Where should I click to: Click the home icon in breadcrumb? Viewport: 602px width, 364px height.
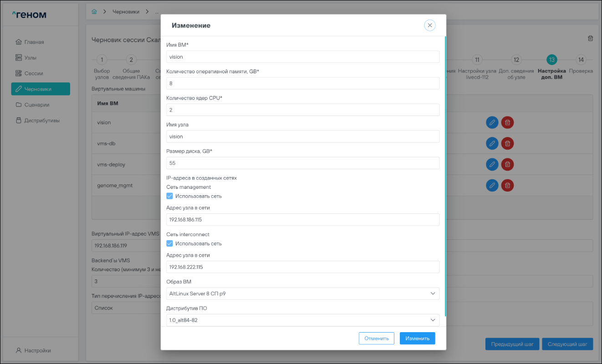pyautogui.click(x=94, y=11)
